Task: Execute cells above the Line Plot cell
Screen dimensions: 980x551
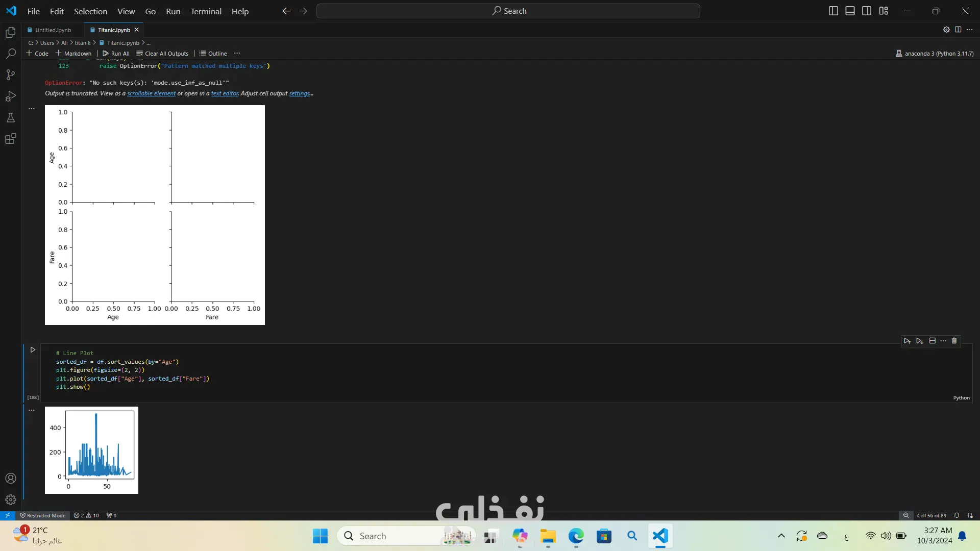Action: tap(907, 341)
